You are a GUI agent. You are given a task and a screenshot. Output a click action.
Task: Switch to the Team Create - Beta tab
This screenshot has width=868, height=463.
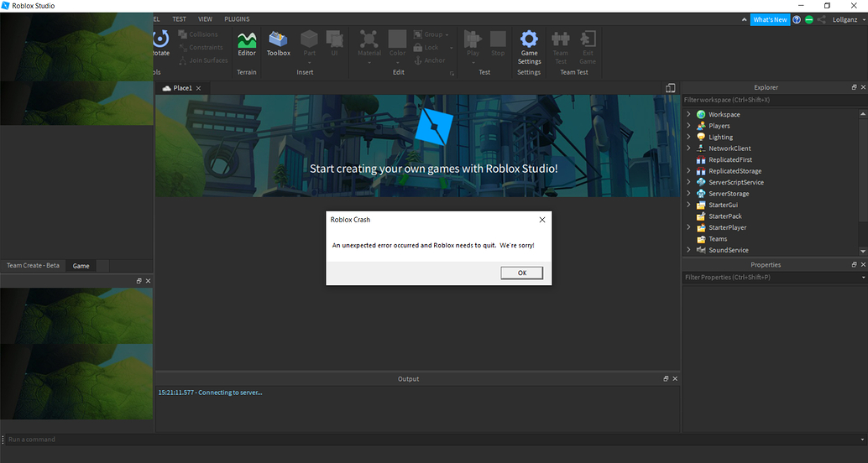click(x=33, y=266)
